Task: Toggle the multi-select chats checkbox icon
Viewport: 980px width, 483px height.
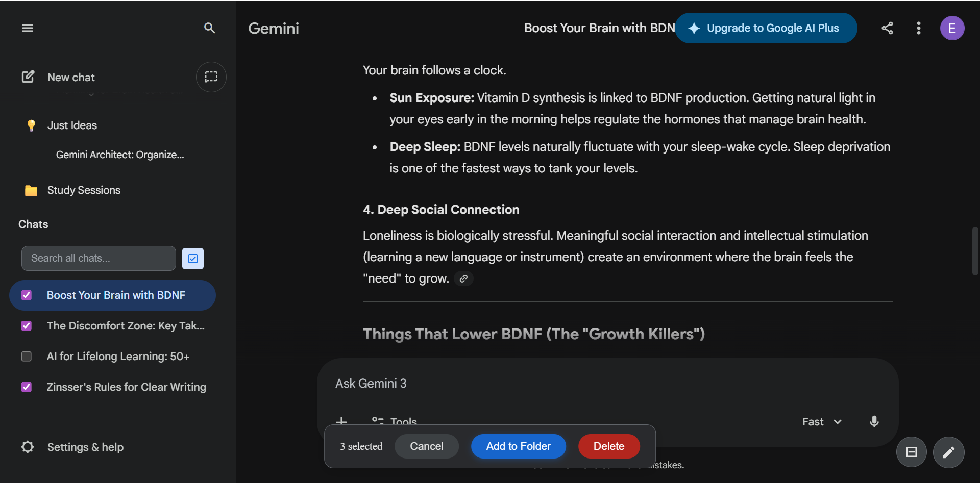Action: pos(193,259)
